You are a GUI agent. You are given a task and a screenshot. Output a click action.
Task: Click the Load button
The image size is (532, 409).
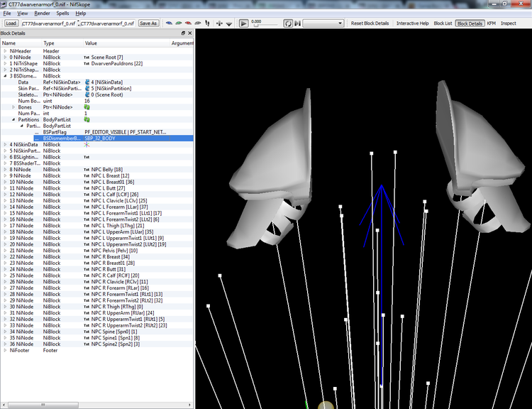11,23
